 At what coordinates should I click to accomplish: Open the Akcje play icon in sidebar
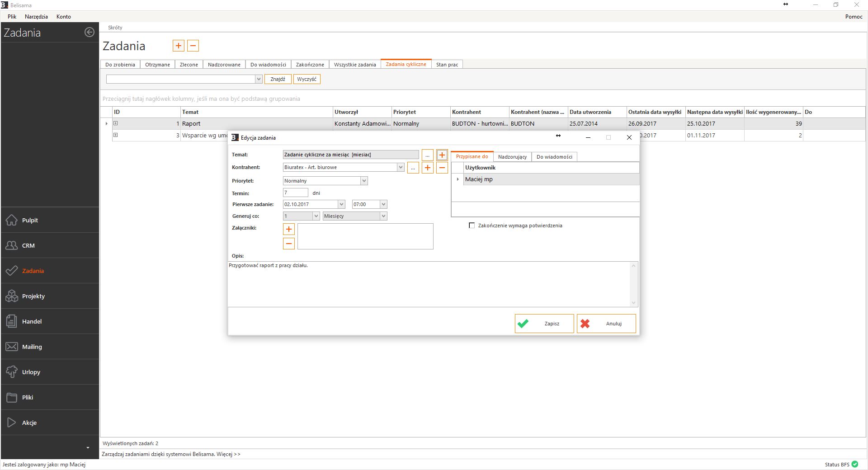pyautogui.click(x=12, y=423)
